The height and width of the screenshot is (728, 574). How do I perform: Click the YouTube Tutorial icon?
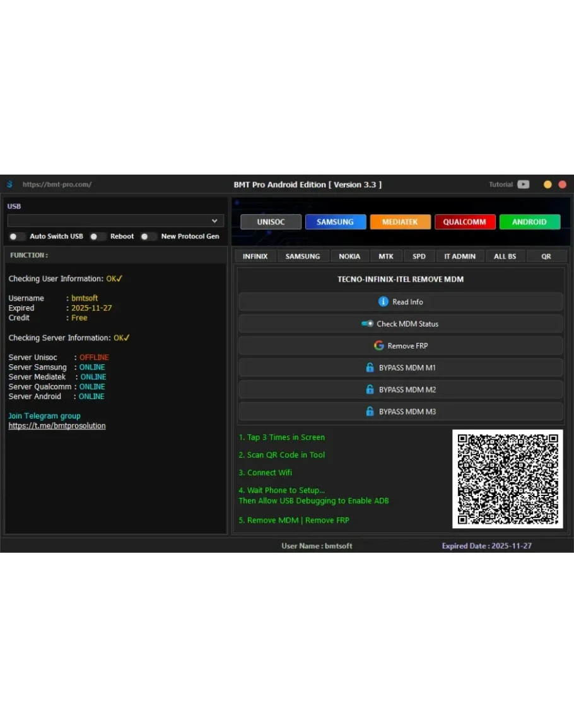coord(524,185)
